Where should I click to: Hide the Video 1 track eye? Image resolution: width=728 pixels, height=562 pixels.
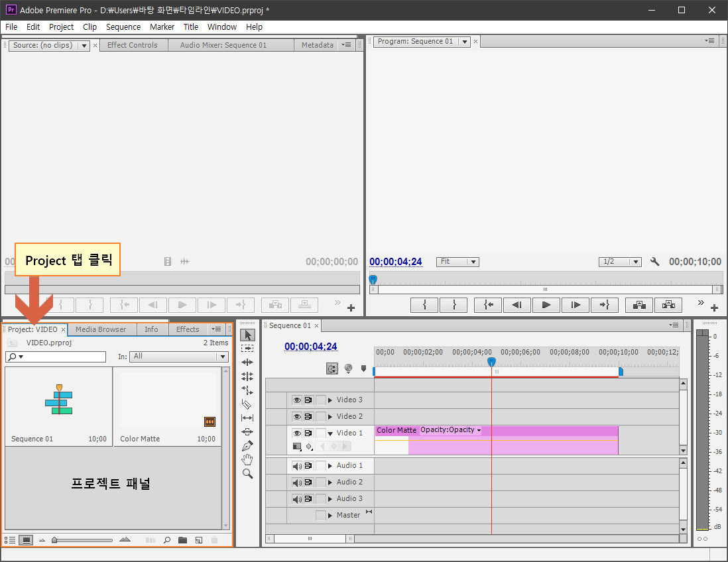click(x=297, y=433)
